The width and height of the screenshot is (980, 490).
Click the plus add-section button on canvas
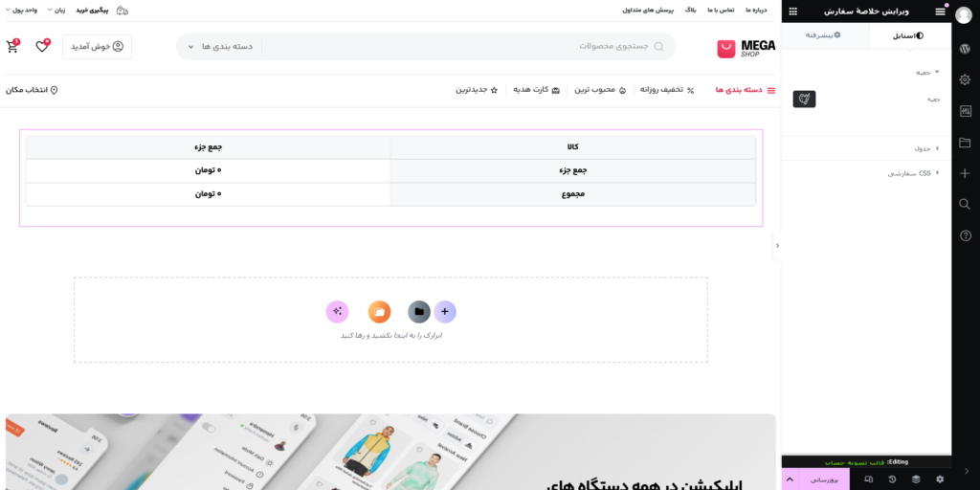coord(445,311)
